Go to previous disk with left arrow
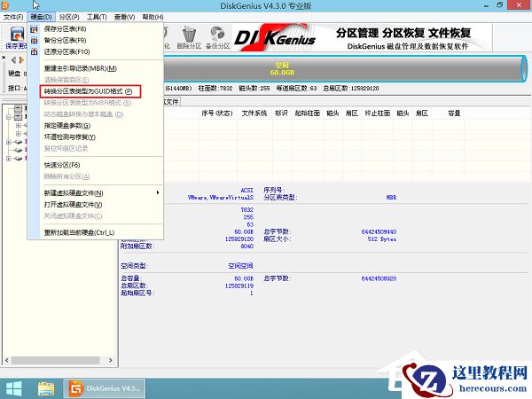This screenshot has height=399, width=532. tap(13, 60)
